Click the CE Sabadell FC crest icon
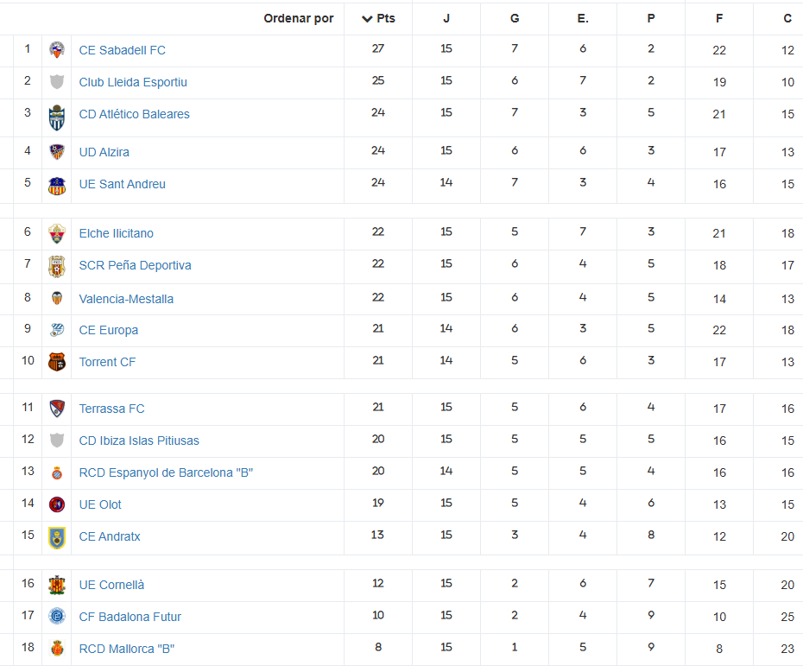 point(57,50)
